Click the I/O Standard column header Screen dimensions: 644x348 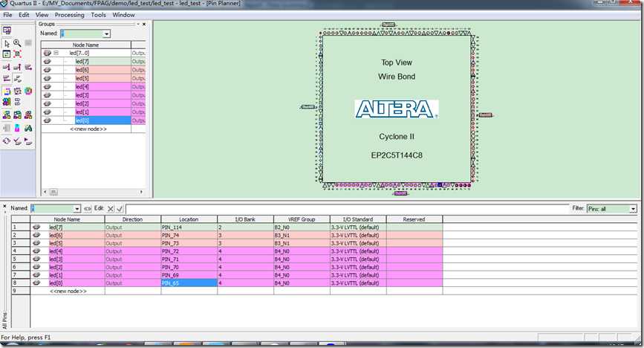point(358,219)
